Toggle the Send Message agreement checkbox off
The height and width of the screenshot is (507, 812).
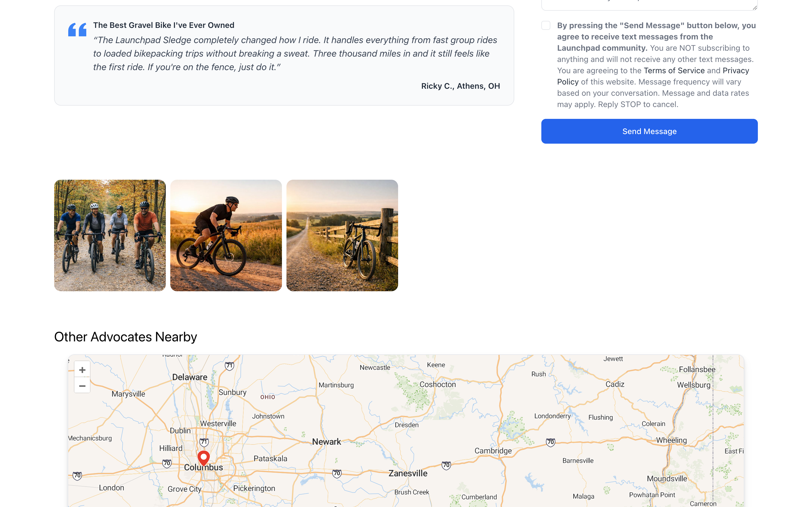click(x=546, y=25)
